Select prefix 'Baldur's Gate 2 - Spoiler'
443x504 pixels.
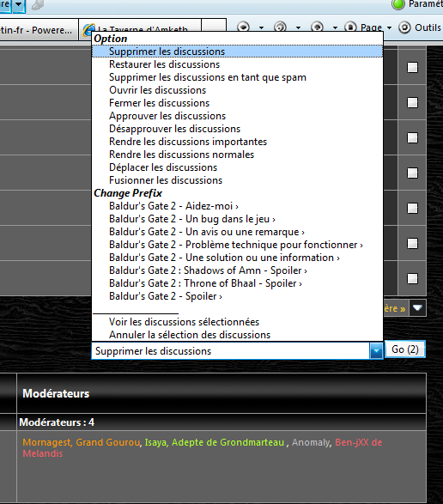(x=237, y=296)
